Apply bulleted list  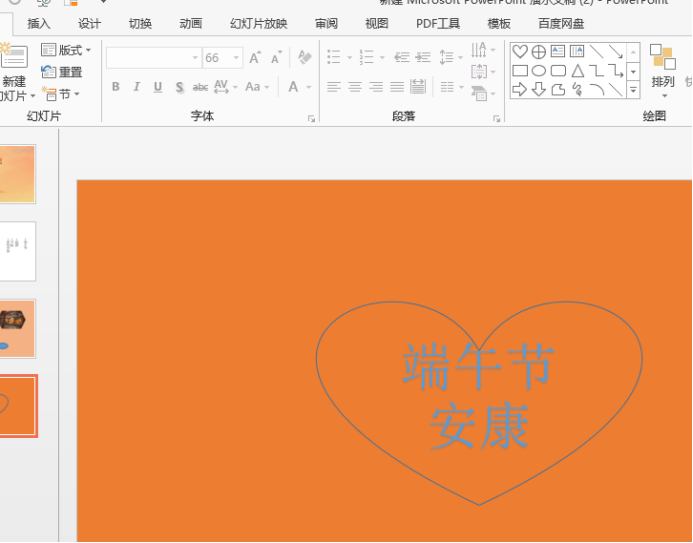click(334, 57)
